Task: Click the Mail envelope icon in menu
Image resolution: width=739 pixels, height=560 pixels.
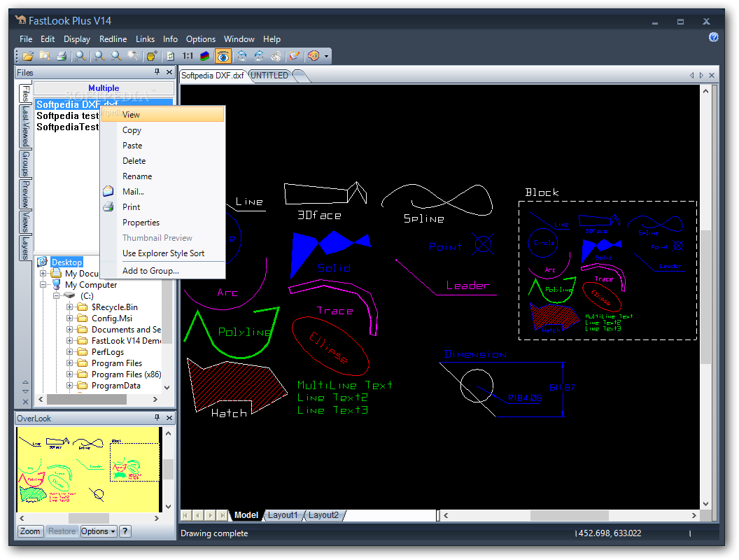Action: (108, 191)
